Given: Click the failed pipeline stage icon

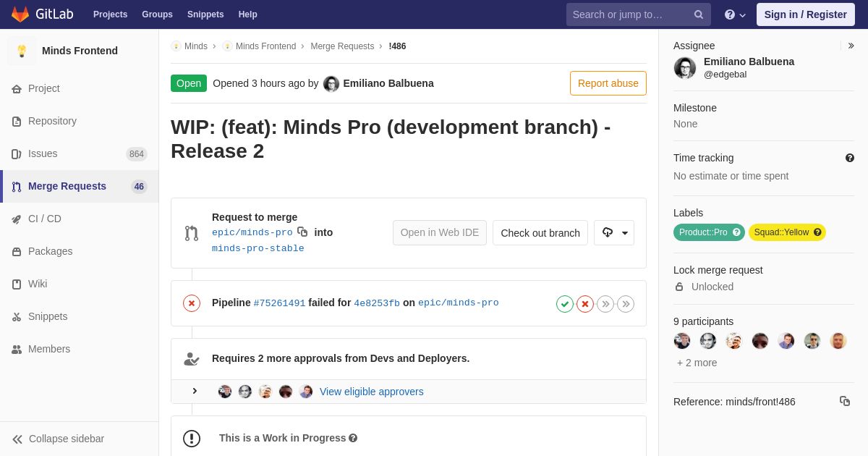Looking at the screenshot, I should tap(585, 304).
